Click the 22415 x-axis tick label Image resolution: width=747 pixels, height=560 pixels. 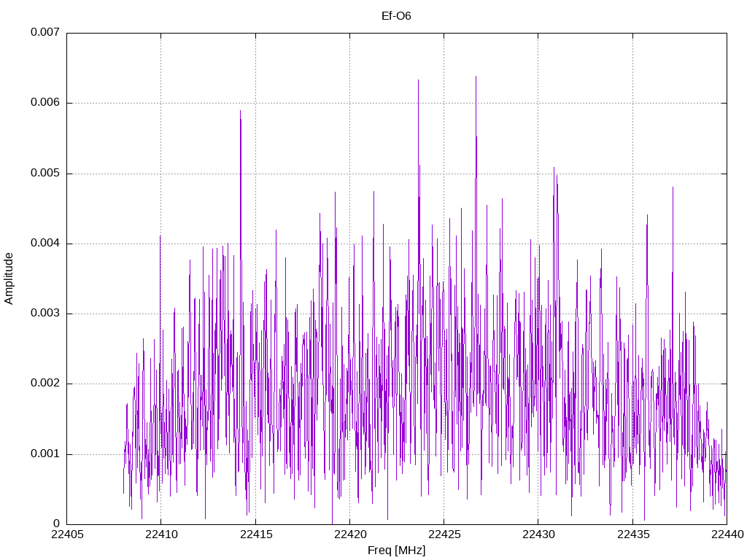256,534
